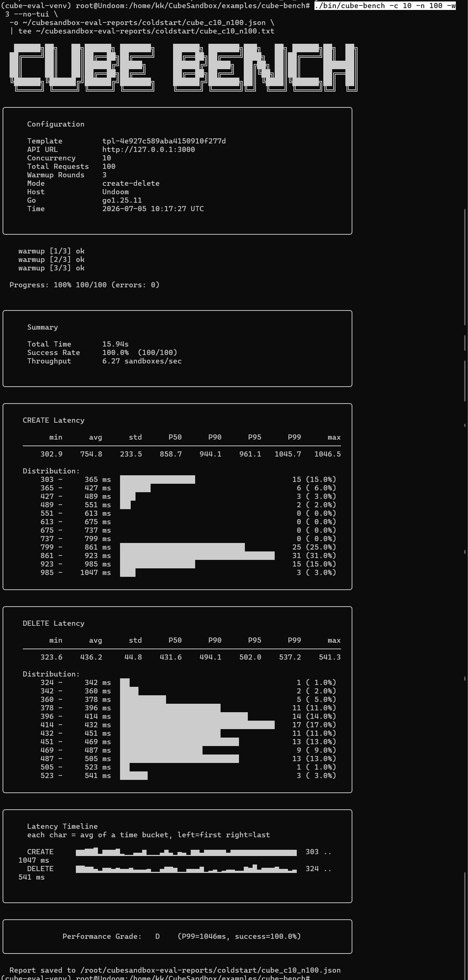The height and width of the screenshot is (980, 468).
Task: Click API URL http://127.0.0.1:3000
Action: click(x=148, y=149)
